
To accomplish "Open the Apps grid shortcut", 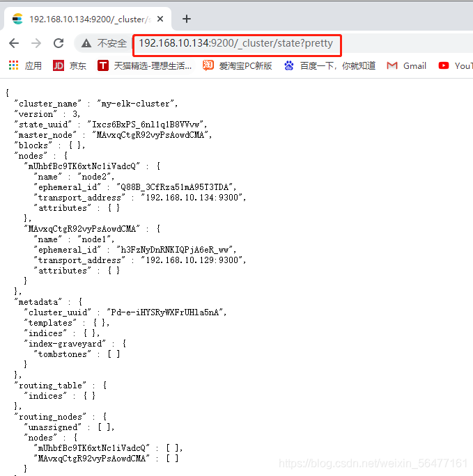I will pyautogui.click(x=13, y=65).
